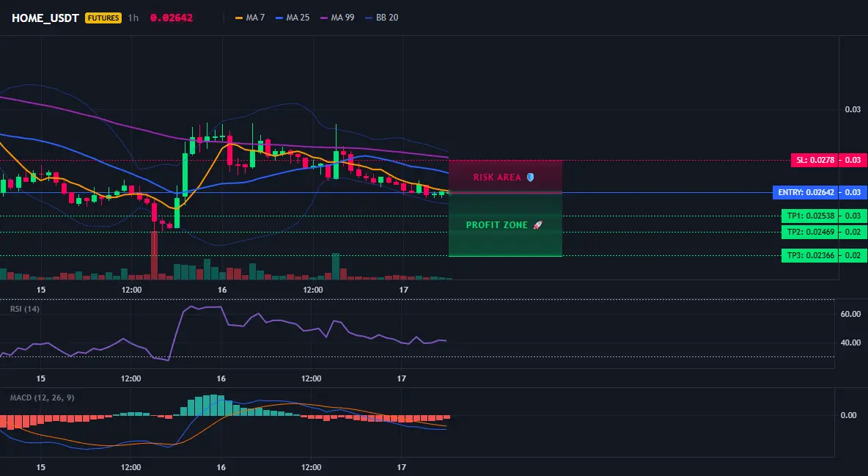Click the date 16 on main chart axis

[222, 290]
